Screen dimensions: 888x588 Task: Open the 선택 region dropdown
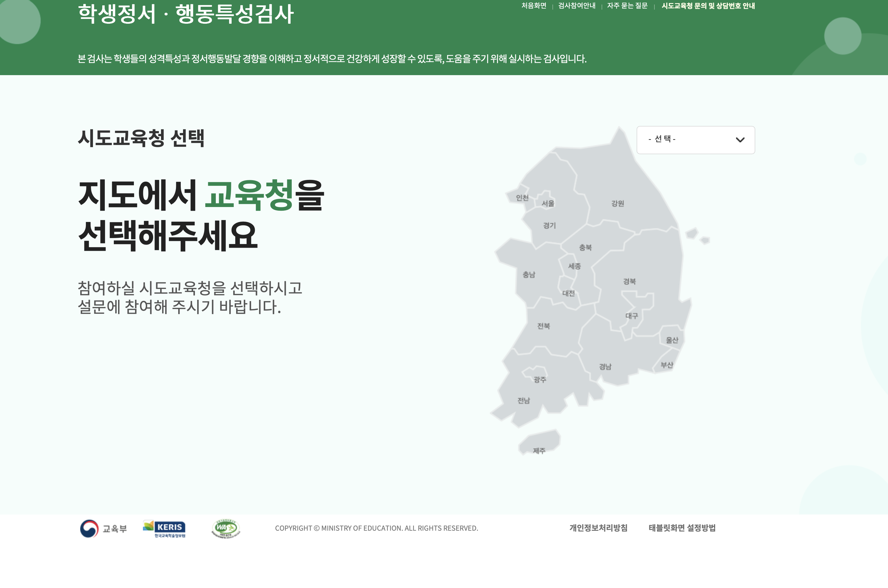[696, 140]
